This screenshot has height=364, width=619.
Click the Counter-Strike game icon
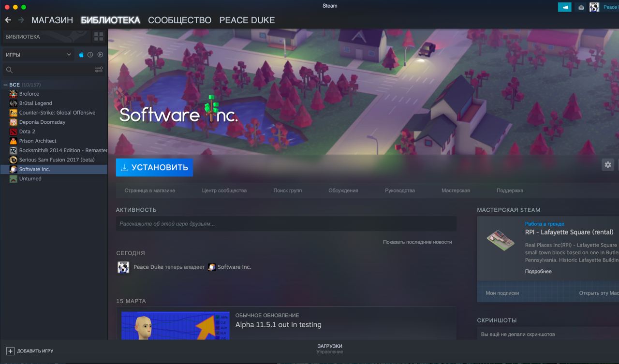tap(14, 113)
